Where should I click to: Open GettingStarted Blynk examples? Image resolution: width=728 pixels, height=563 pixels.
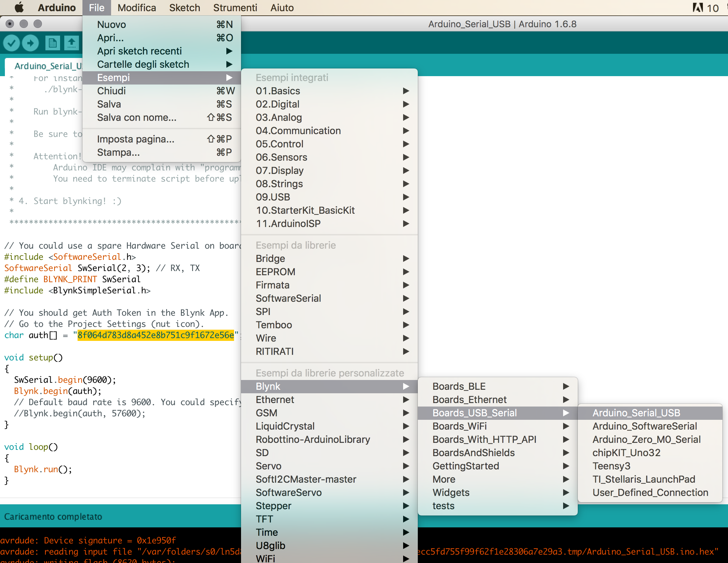[x=498, y=466]
